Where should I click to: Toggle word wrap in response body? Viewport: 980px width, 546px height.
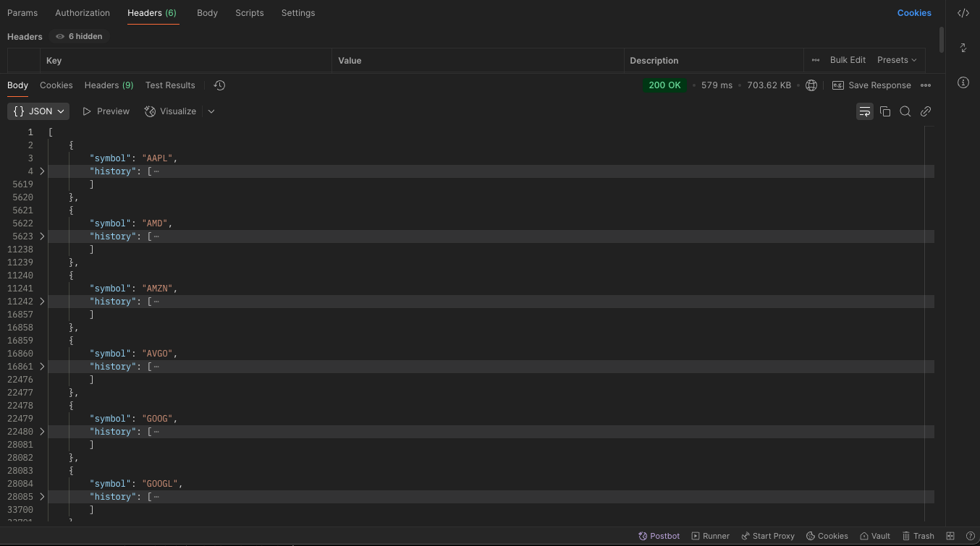(864, 111)
